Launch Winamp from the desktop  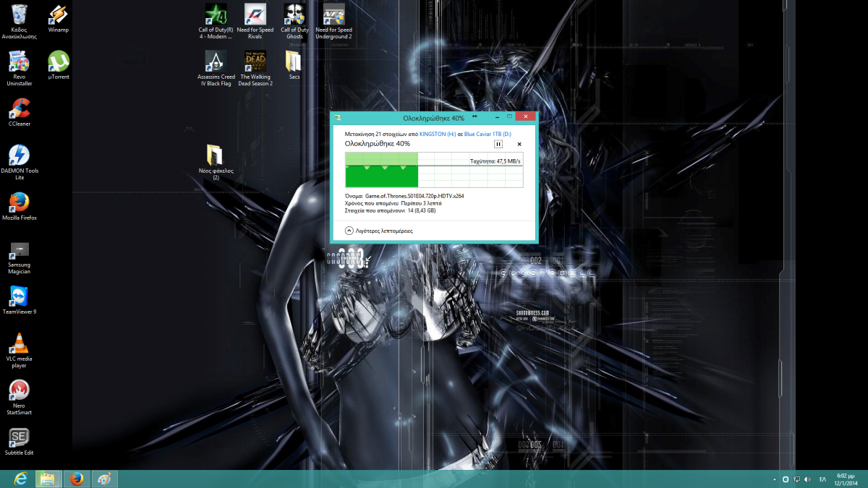(59, 19)
